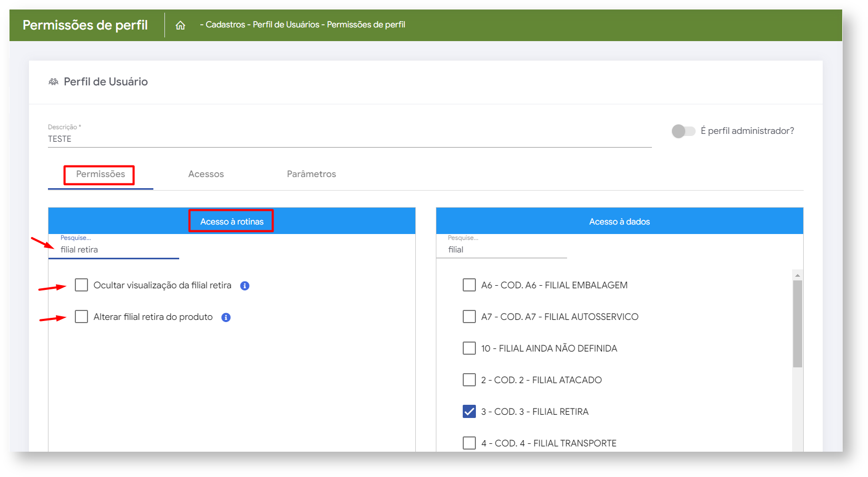Enable Alterar filial retira do produto

click(81, 317)
